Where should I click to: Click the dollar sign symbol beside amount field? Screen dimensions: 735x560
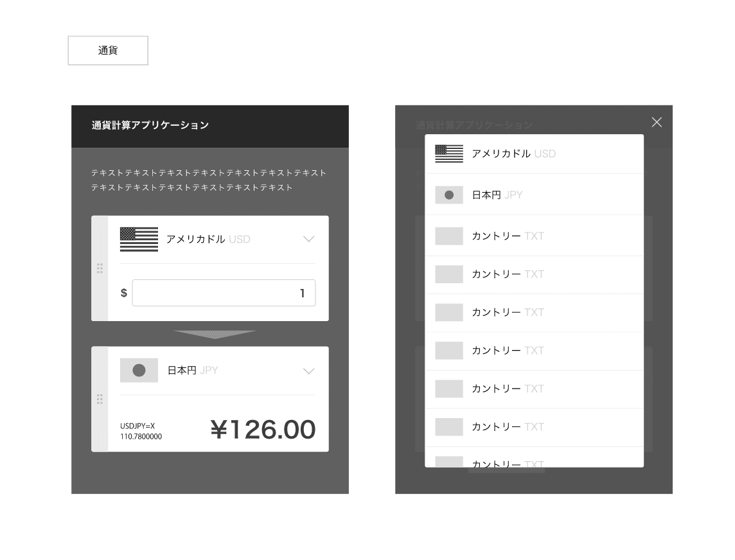coord(124,293)
